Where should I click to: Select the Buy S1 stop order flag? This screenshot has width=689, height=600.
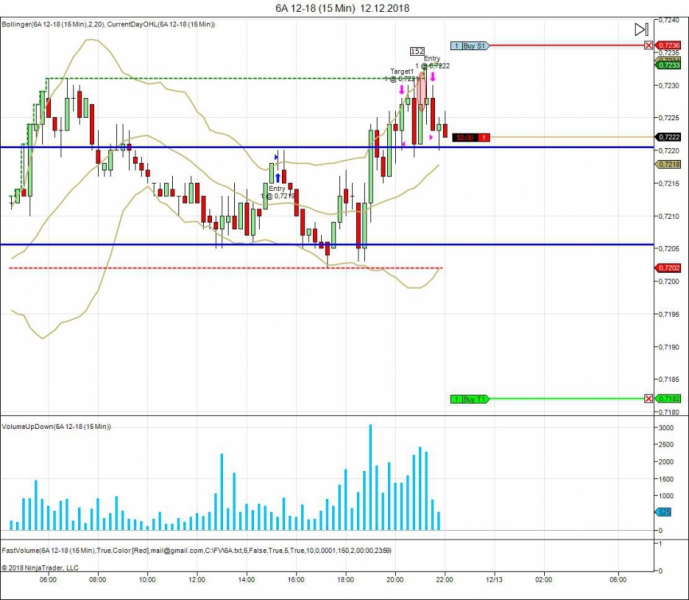[x=469, y=46]
